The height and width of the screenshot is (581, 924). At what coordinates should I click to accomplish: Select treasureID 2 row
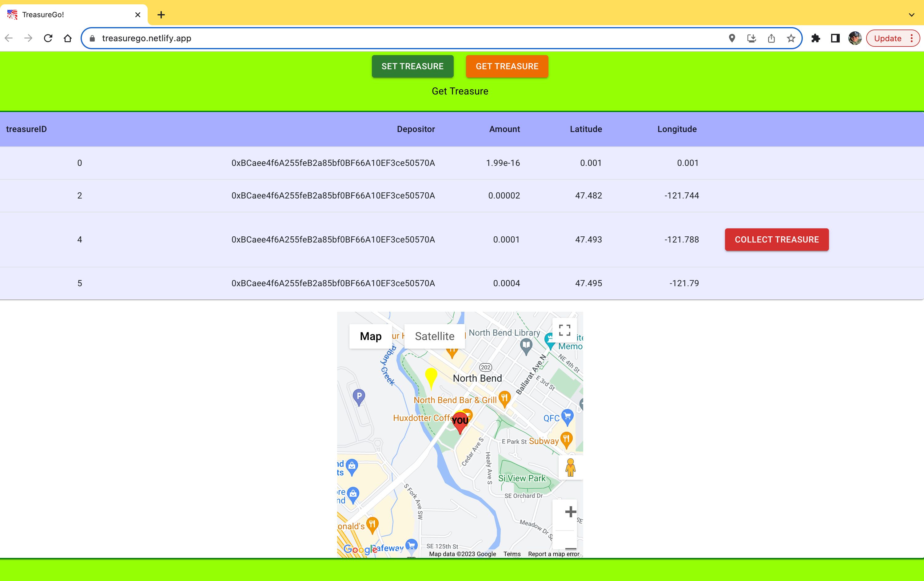[462, 195]
